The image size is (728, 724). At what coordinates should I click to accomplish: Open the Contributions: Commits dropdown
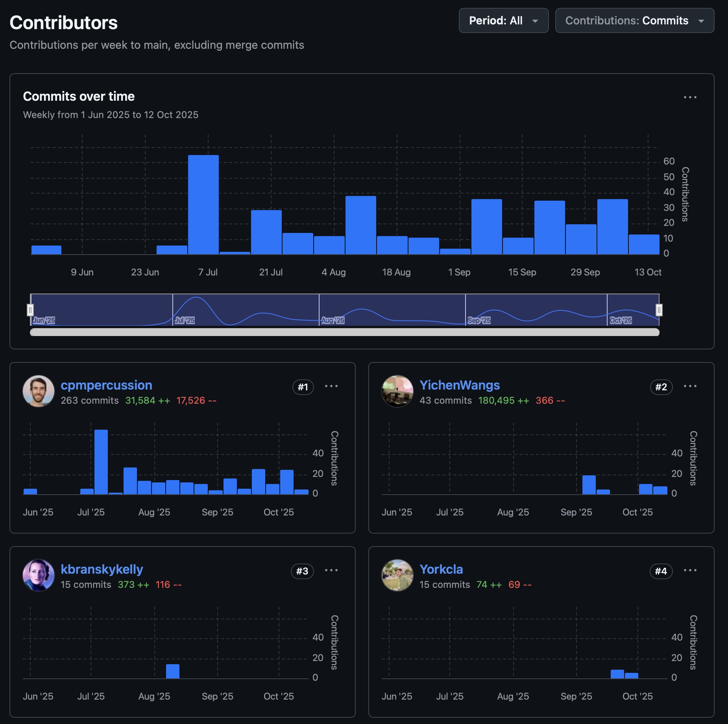pos(634,20)
